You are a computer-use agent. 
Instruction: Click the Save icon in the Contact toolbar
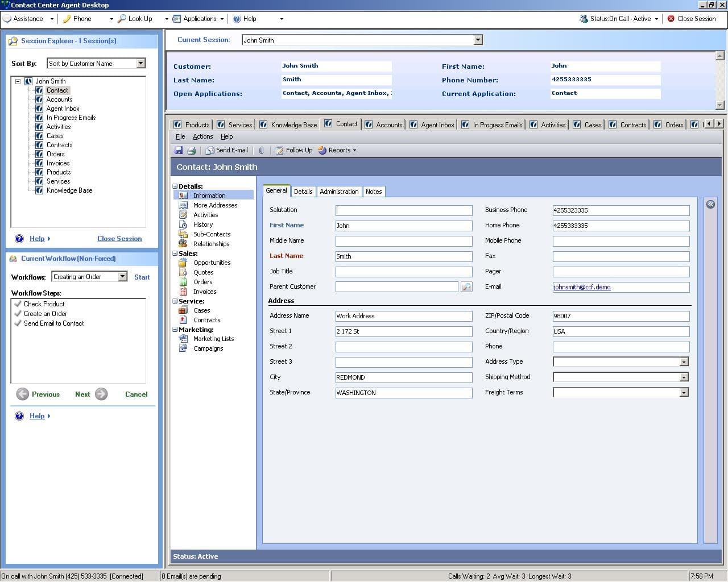(x=179, y=150)
